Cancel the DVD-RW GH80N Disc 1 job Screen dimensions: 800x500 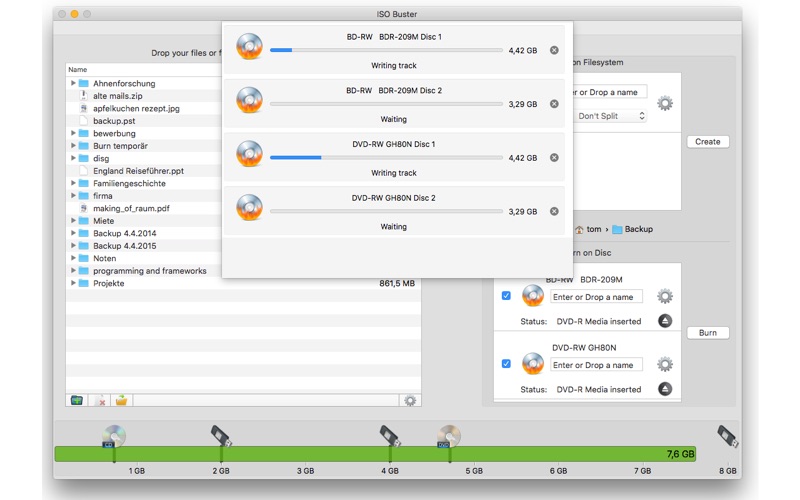pos(554,158)
